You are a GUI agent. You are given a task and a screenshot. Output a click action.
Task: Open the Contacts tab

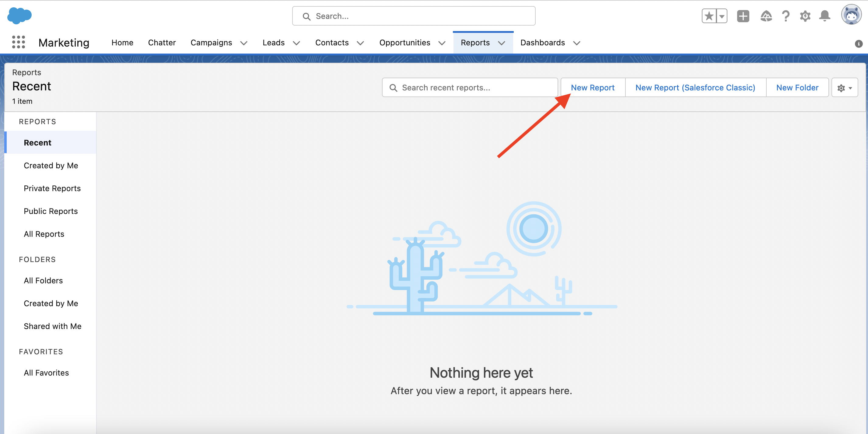click(x=332, y=43)
